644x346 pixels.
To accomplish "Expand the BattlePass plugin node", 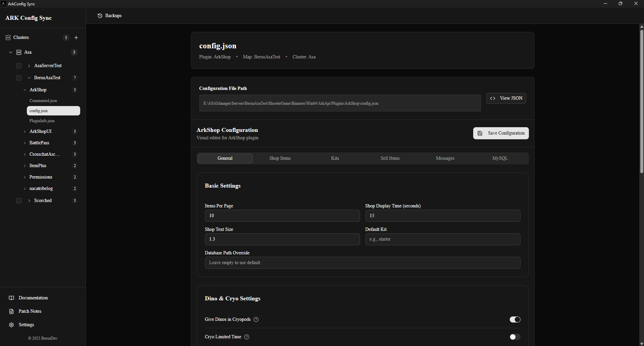I will pos(25,143).
